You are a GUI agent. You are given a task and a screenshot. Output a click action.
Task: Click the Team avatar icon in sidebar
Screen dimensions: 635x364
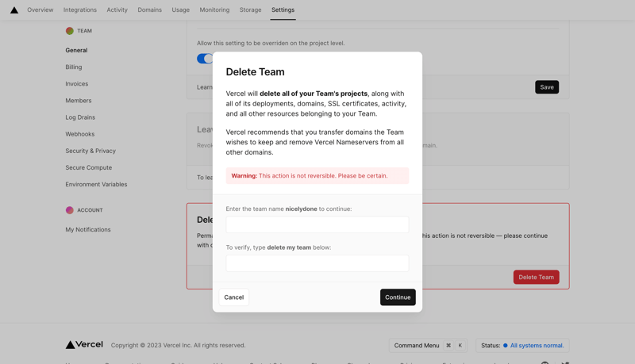point(70,31)
